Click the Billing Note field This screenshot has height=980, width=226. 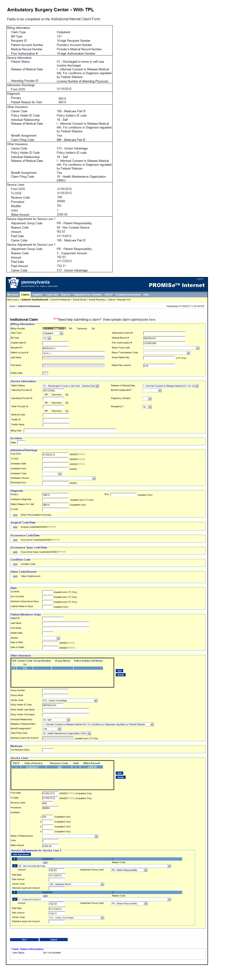70,430
